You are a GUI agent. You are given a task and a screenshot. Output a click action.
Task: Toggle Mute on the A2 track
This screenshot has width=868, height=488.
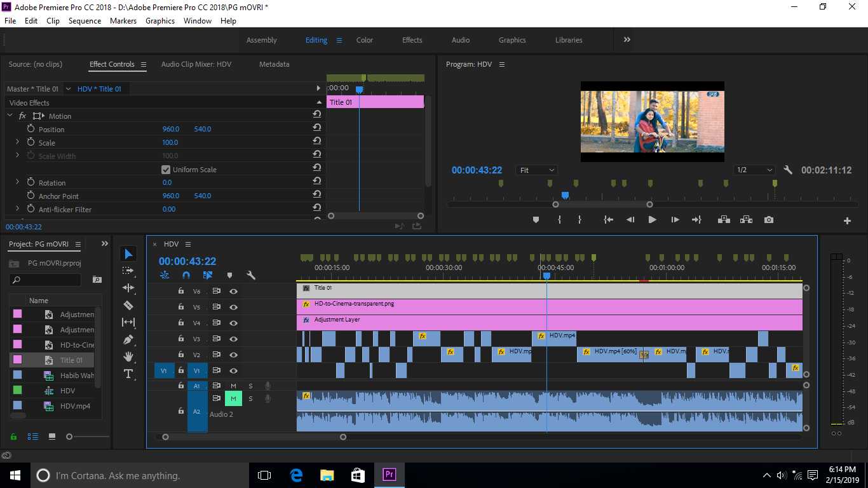pos(233,398)
